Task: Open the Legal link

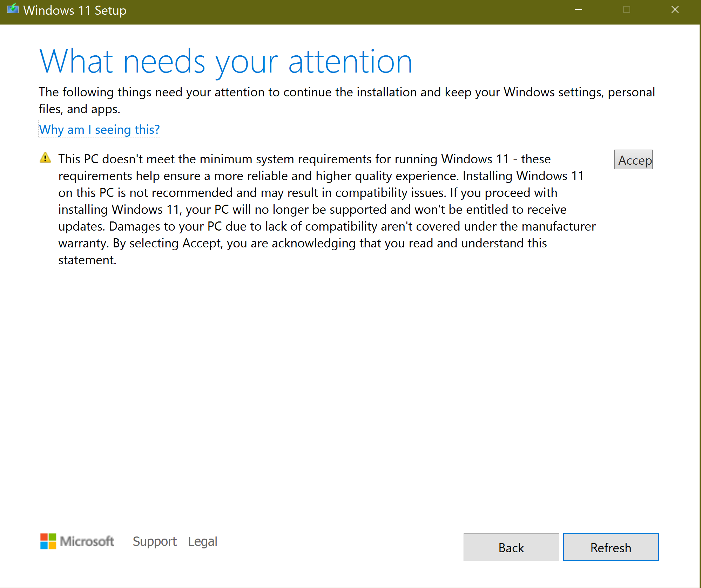Action: tap(202, 541)
